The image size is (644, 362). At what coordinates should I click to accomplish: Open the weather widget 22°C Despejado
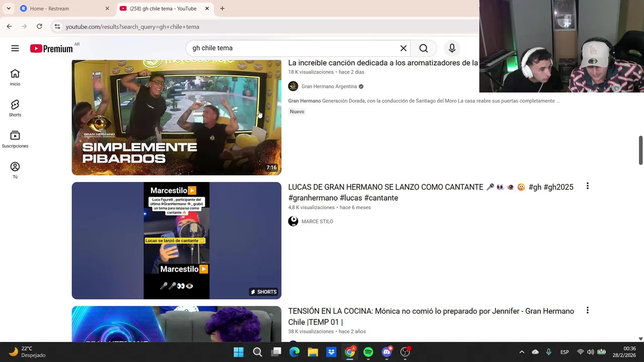click(x=28, y=352)
